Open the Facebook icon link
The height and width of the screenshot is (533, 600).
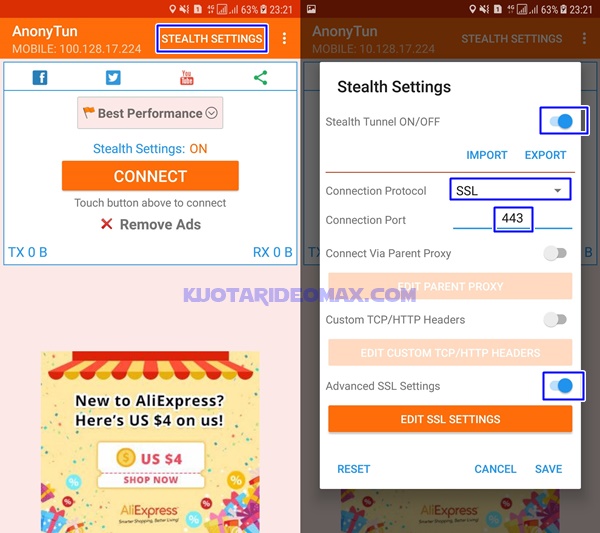click(x=40, y=78)
